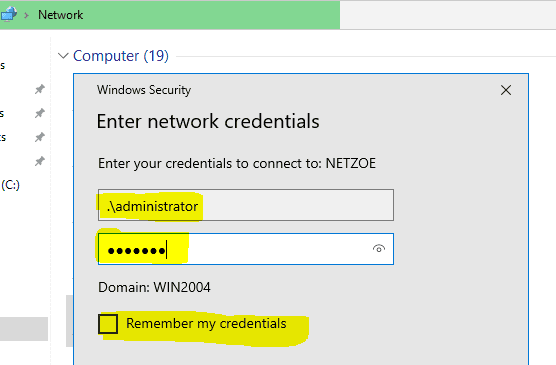The width and height of the screenshot is (556, 365).
Task: Click the username field containing .\administrator
Action: 246,205
